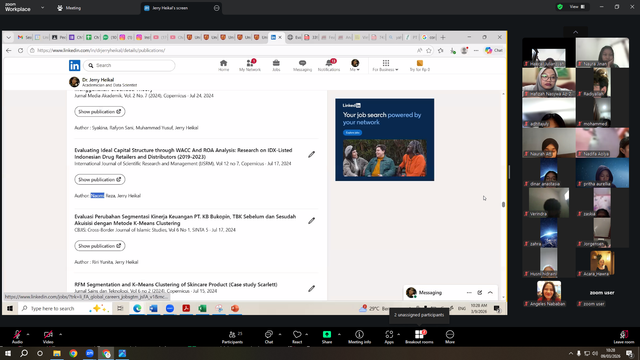The width and height of the screenshot is (640, 360).
Task: Add page to browser favorites star
Action: [429, 50]
